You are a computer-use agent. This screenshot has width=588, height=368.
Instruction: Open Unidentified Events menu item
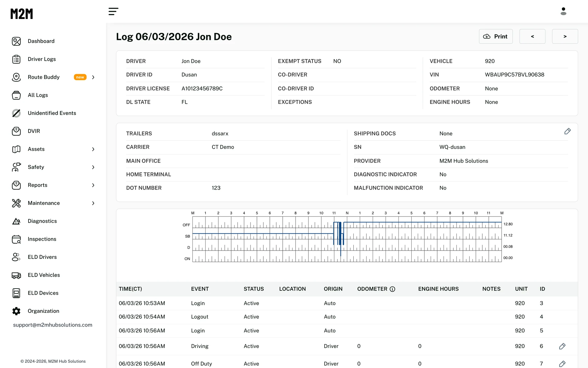pyautogui.click(x=52, y=113)
